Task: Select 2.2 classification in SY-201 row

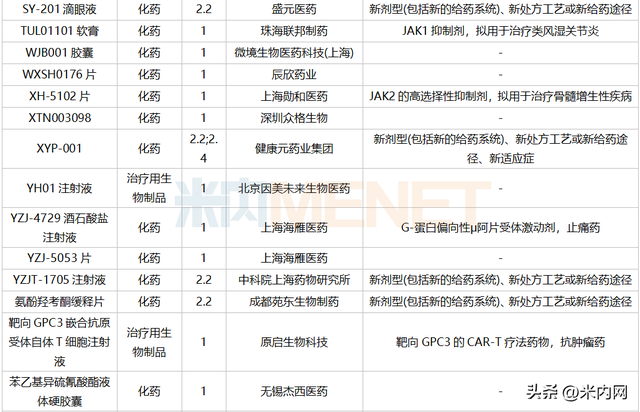Action: click(204, 9)
